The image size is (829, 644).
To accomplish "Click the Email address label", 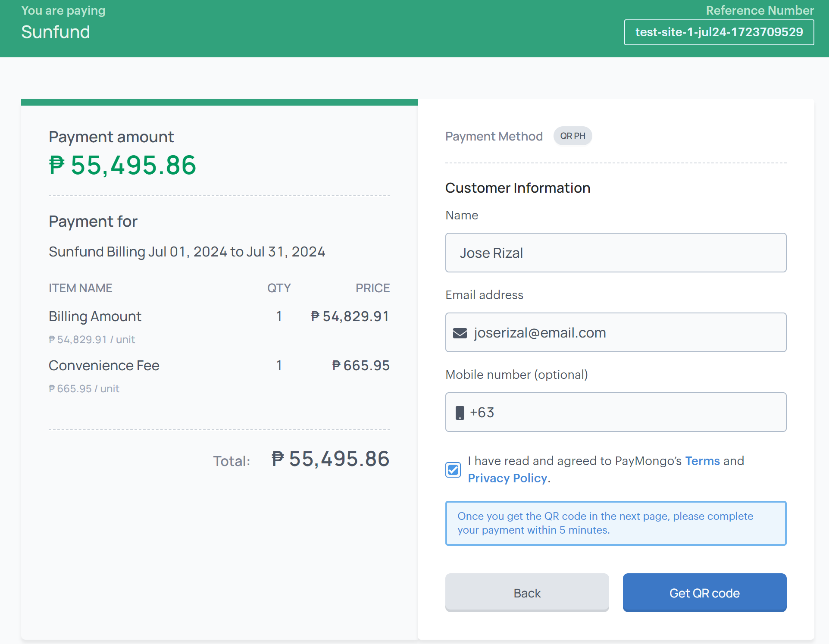I will pyautogui.click(x=485, y=295).
